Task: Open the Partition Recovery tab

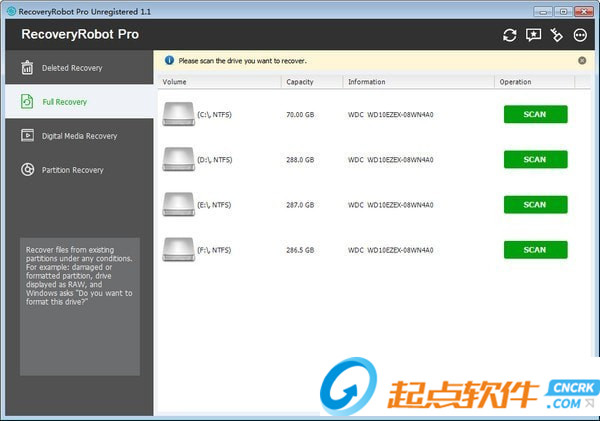Action: pos(79,170)
